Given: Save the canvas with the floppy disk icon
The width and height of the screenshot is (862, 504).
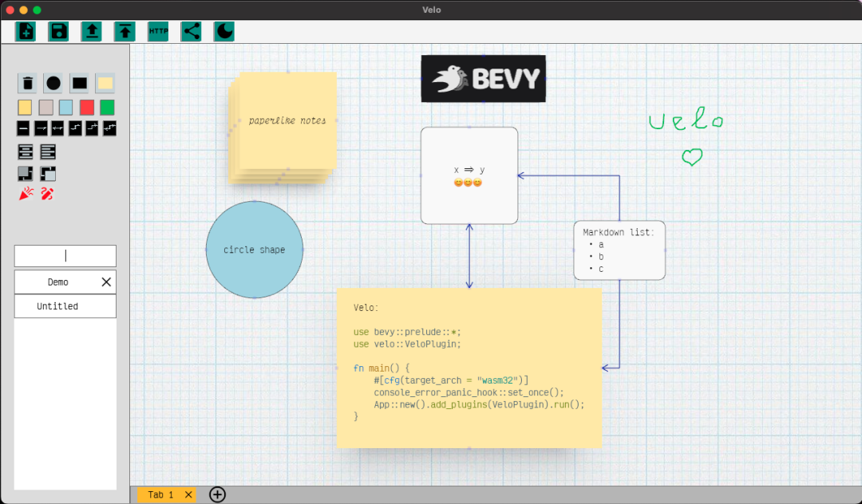Looking at the screenshot, I should (58, 31).
